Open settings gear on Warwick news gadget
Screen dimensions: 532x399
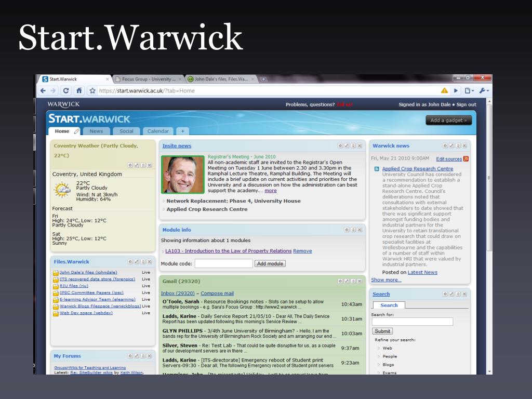point(445,145)
